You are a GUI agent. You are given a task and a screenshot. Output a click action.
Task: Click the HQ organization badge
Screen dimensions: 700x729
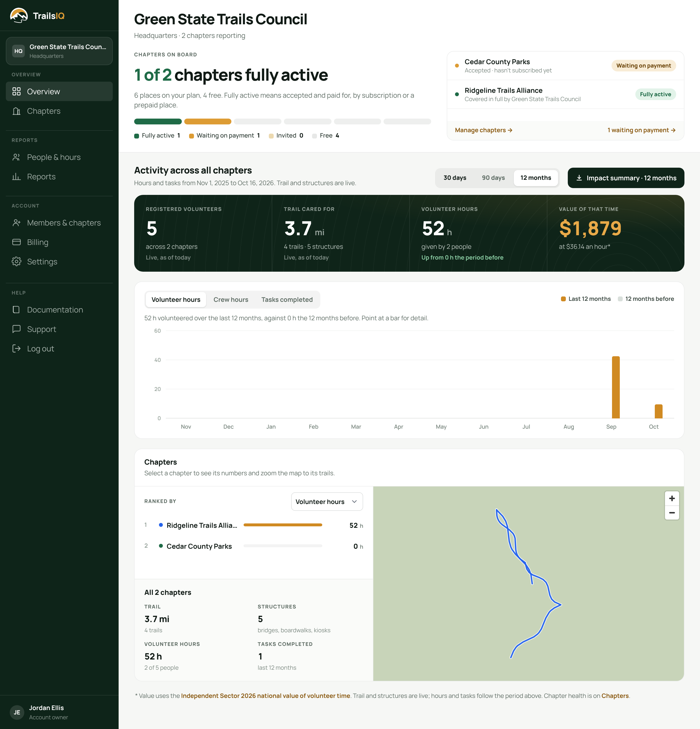coord(19,51)
